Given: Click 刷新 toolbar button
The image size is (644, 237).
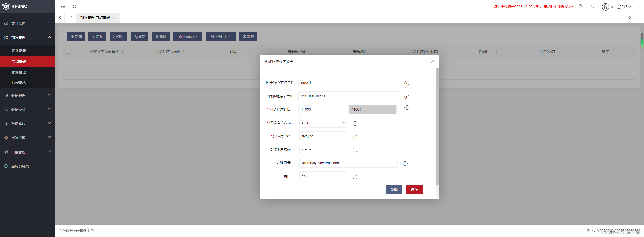Looking at the screenshot, I should 140,36.
